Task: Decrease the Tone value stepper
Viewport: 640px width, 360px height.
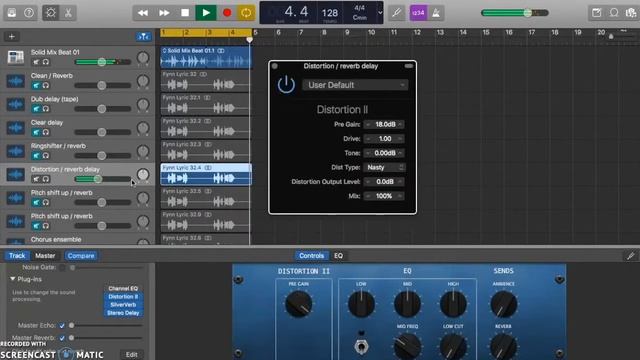Action: coord(368,153)
